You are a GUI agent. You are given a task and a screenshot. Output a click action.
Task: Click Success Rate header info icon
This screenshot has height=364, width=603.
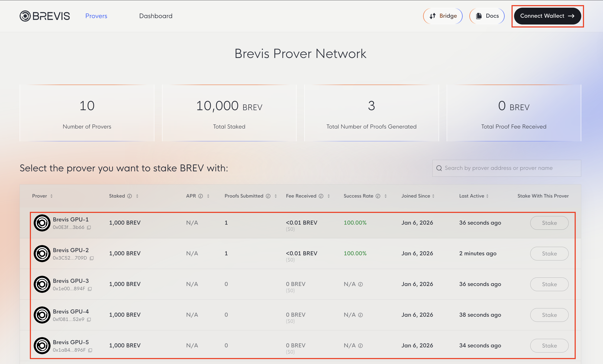tap(378, 196)
